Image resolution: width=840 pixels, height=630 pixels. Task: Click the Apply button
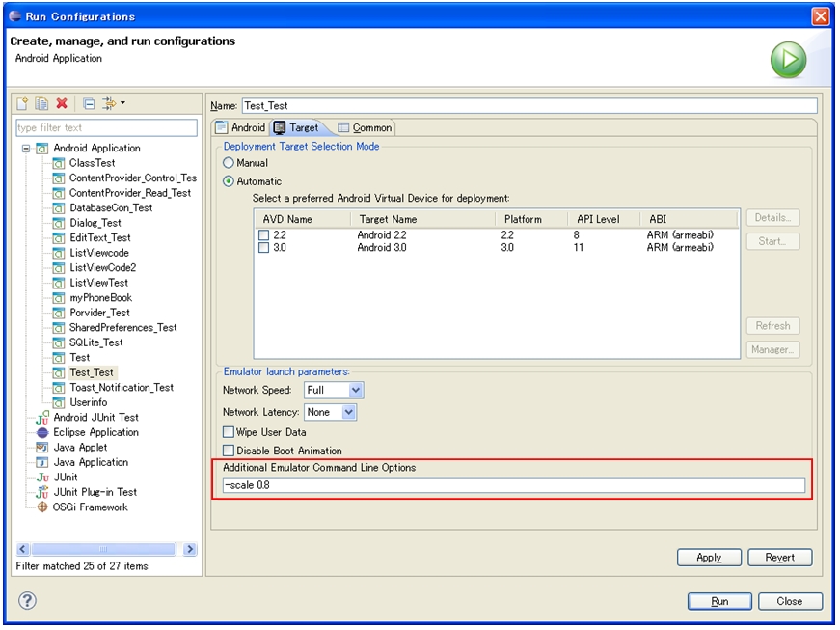click(709, 558)
